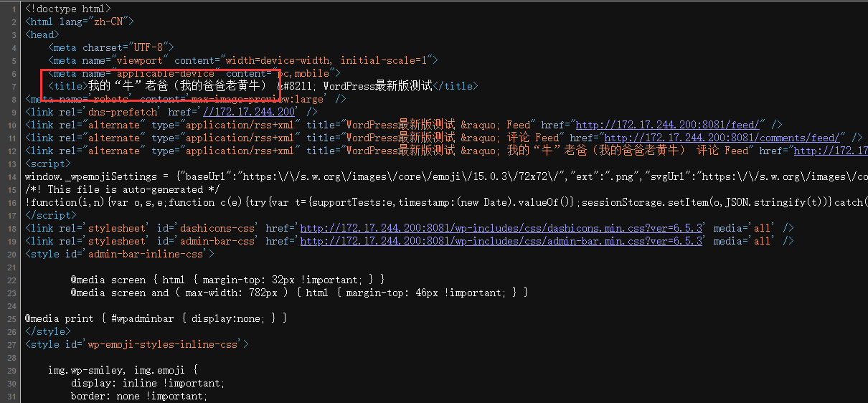The image size is (868, 403).
Task: Click line number 16 in the gutter
Action: point(12,202)
